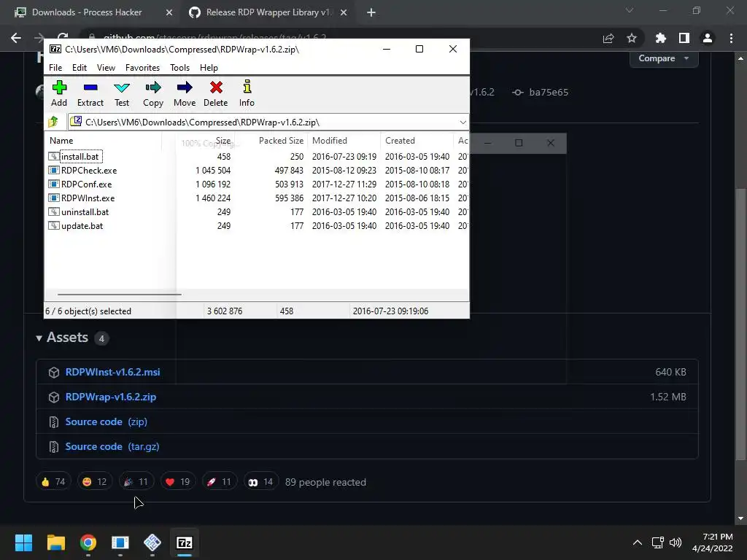Screen dimensions: 747x560
Task: Click the Move toolbar icon
Action: 185,94
